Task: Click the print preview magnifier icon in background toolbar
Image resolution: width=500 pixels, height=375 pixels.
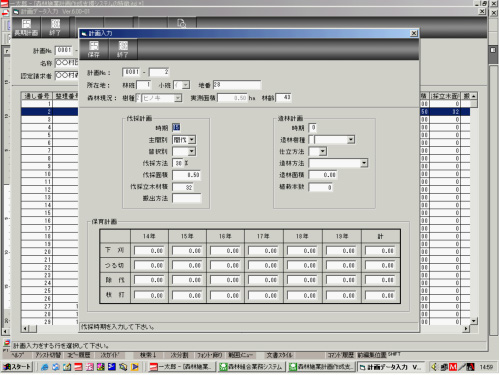Action: click(181, 23)
